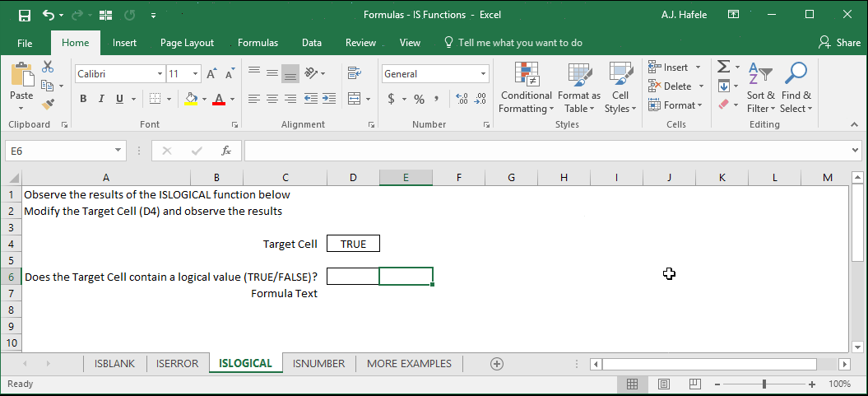Increase decimal places
The width and height of the screenshot is (868, 396).
[x=462, y=99]
